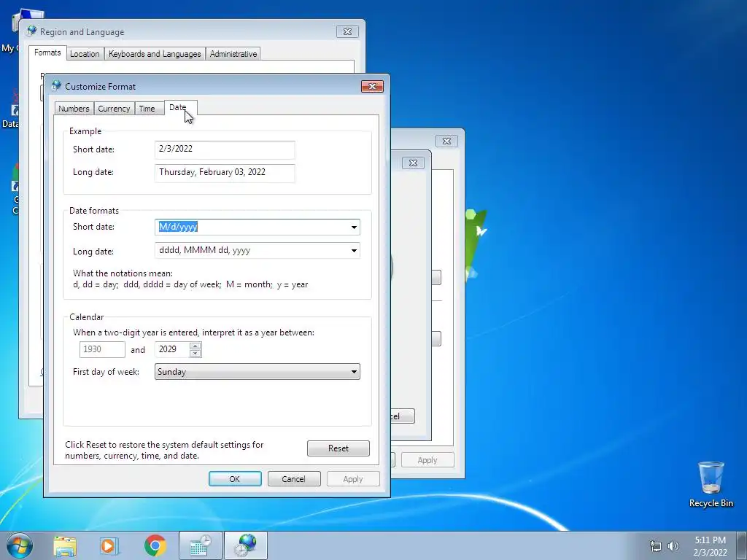Close the middle background dialog at right
Viewport: 747px width, 560px height.
coord(413,163)
